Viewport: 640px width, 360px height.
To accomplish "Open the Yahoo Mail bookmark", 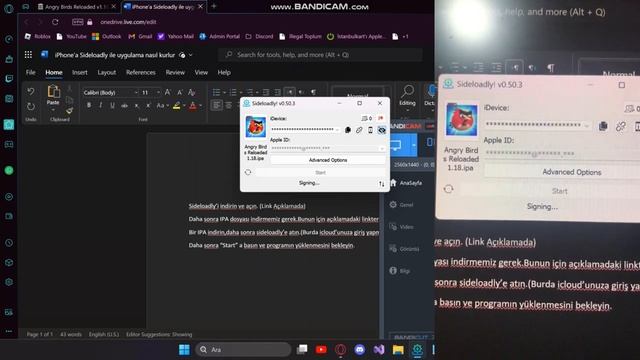I will click(176, 36).
